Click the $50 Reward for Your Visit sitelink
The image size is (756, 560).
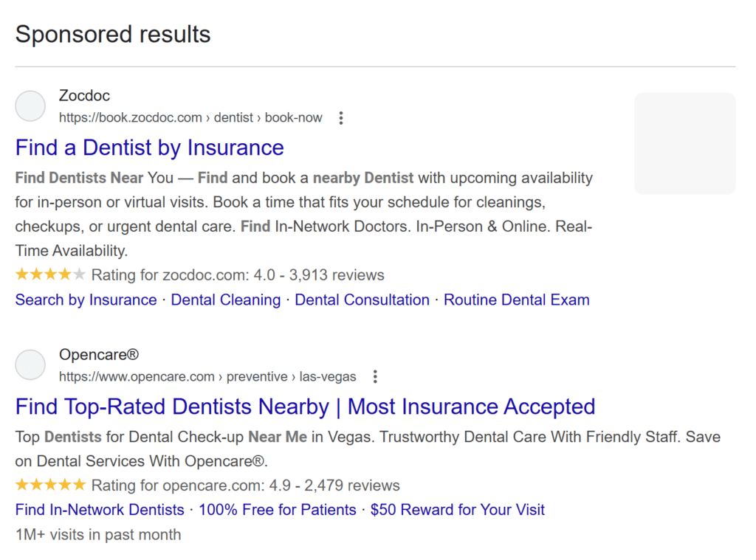tap(458, 509)
